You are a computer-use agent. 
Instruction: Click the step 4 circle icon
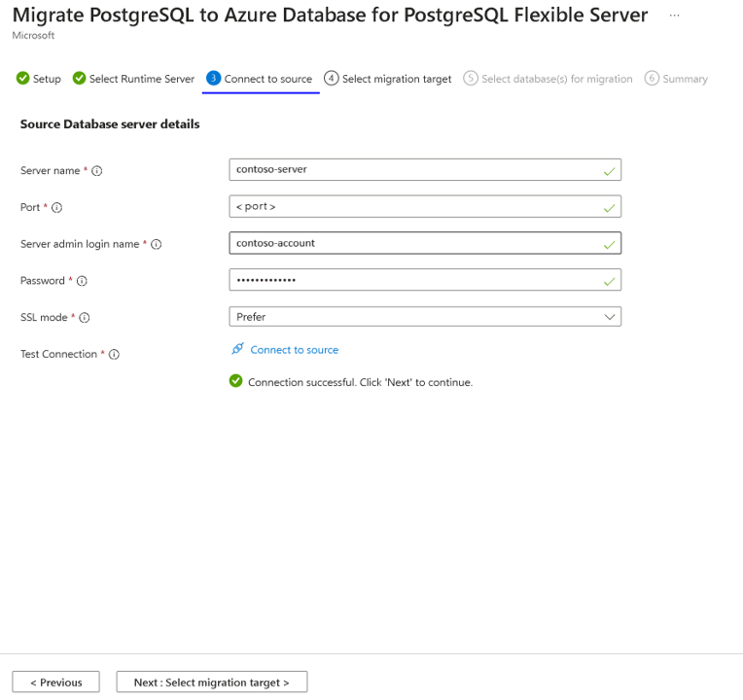pyautogui.click(x=332, y=78)
